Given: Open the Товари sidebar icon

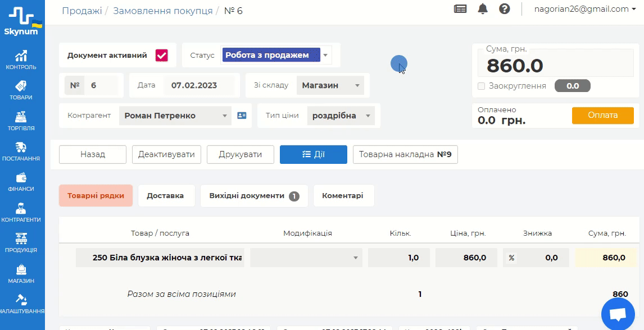Looking at the screenshot, I should pyautogui.click(x=21, y=90).
